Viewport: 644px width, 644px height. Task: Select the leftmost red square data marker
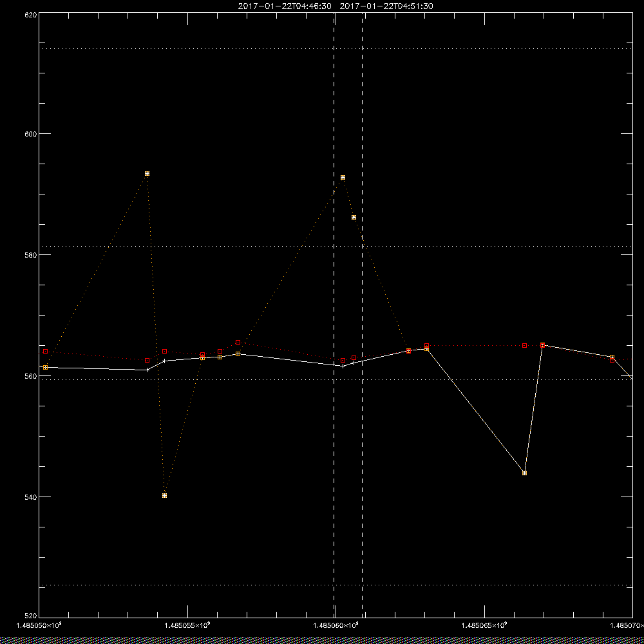point(45,351)
